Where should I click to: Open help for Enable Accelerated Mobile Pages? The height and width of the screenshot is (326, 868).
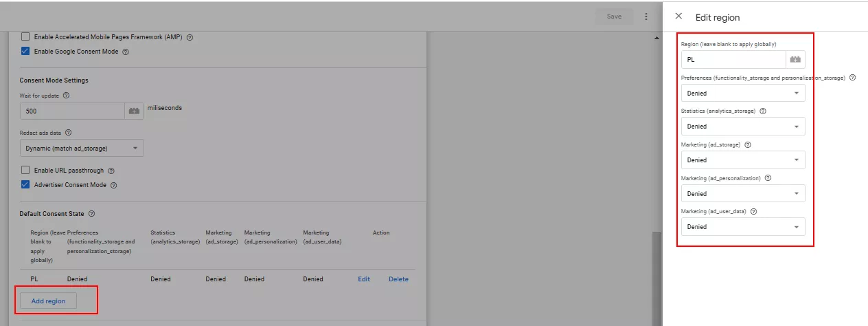[190, 37]
